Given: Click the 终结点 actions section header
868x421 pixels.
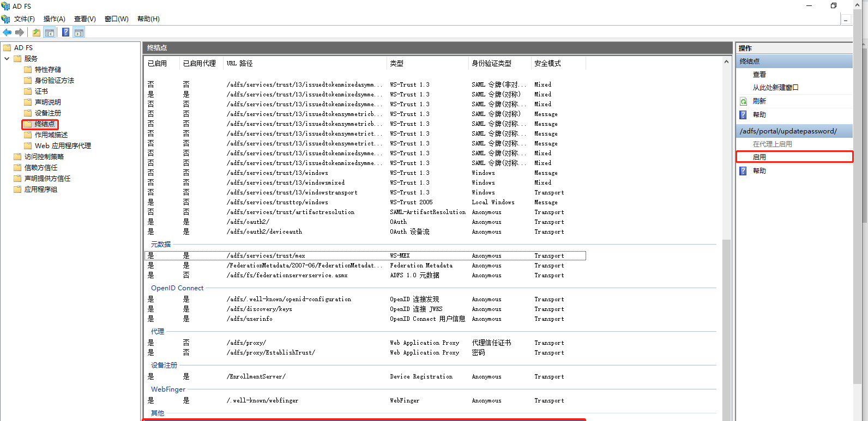Looking at the screenshot, I should click(x=794, y=62).
